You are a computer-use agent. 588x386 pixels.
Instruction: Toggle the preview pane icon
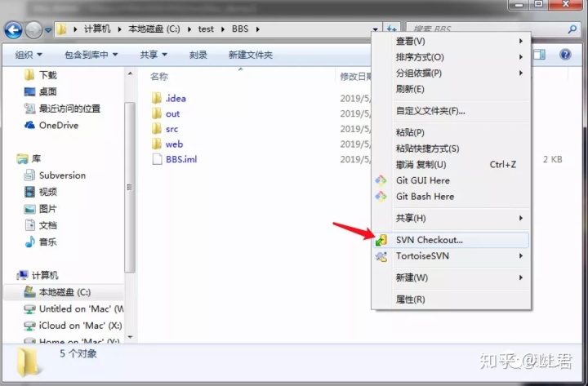[539, 55]
